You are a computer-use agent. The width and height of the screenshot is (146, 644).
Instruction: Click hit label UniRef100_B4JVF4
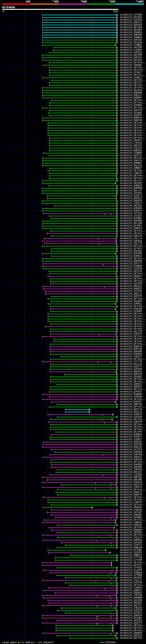(131, 432)
